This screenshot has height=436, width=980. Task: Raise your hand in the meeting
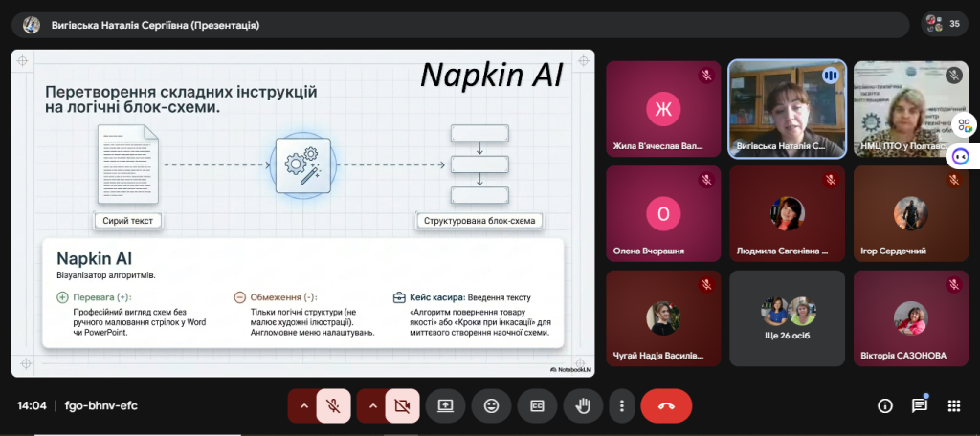coord(583,405)
